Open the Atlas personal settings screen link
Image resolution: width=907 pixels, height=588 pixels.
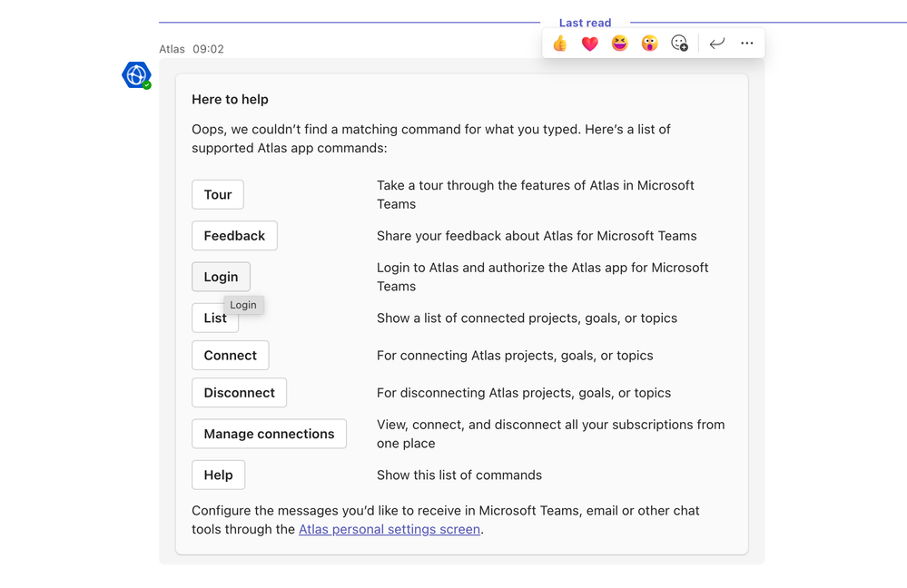coord(389,530)
